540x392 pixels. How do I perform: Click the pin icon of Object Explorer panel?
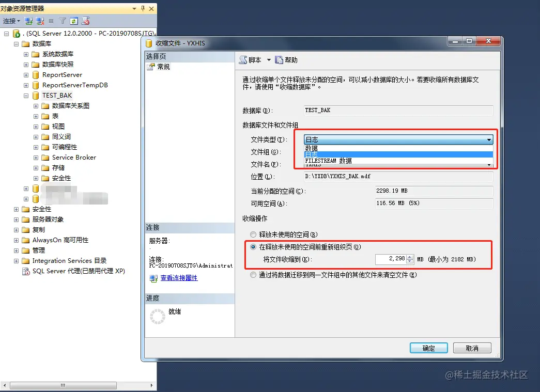pyautogui.click(x=143, y=9)
